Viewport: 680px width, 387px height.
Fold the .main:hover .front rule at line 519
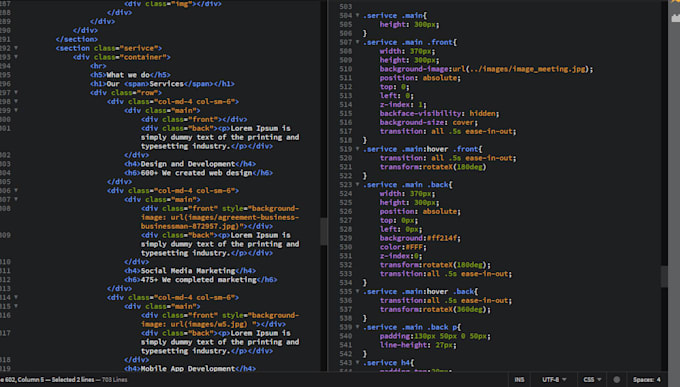point(357,149)
